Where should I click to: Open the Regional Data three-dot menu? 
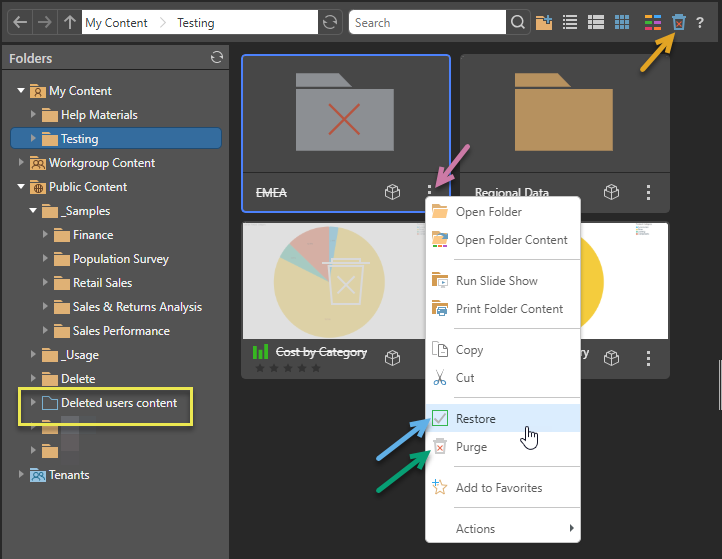648,192
